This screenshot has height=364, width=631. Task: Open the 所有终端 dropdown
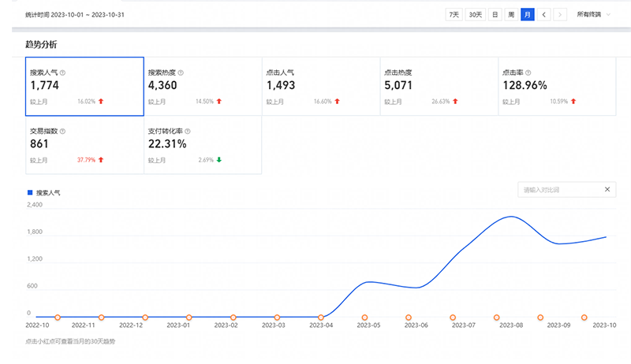[x=593, y=14]
